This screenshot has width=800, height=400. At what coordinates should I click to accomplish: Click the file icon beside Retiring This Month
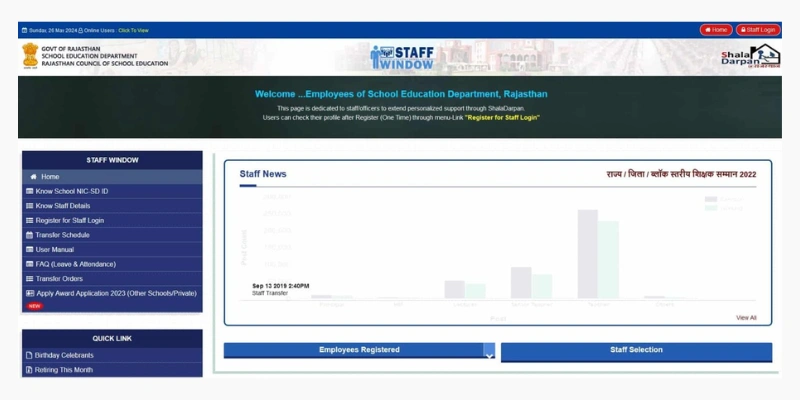tap(28, 369)
